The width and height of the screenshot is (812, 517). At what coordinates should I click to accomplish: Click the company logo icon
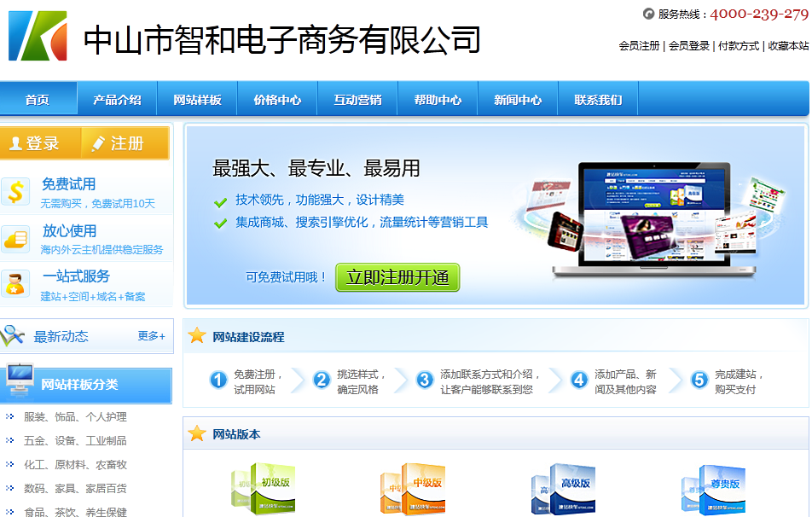[38, 36]
